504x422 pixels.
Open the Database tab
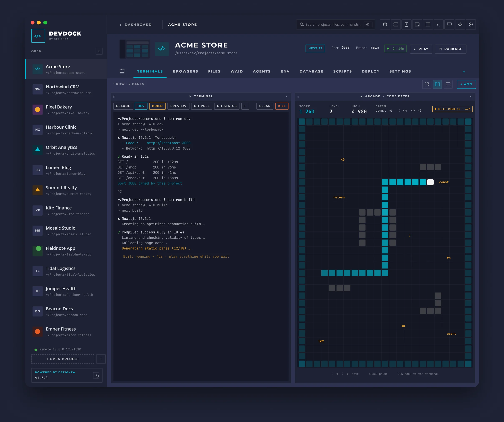(311, 71)
